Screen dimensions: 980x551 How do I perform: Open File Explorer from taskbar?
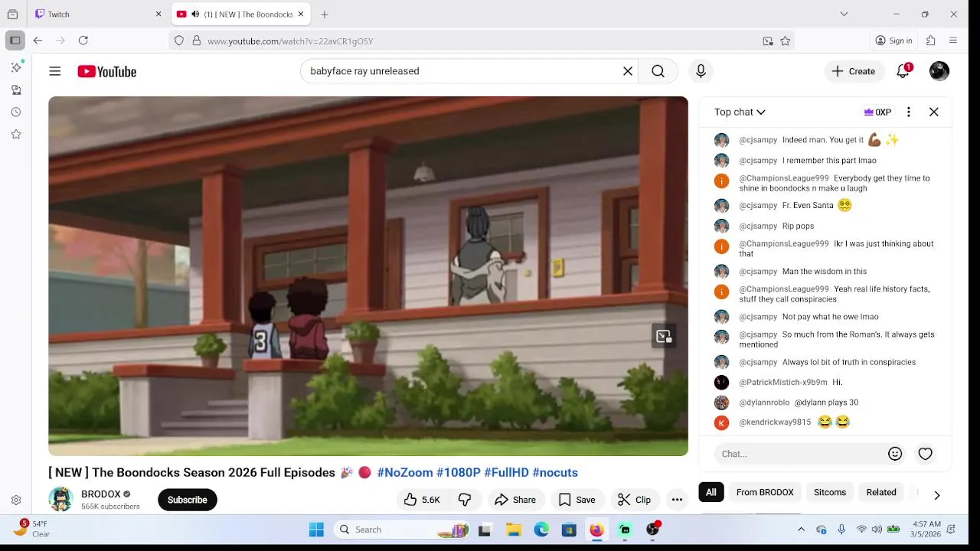tap(514, 530)
